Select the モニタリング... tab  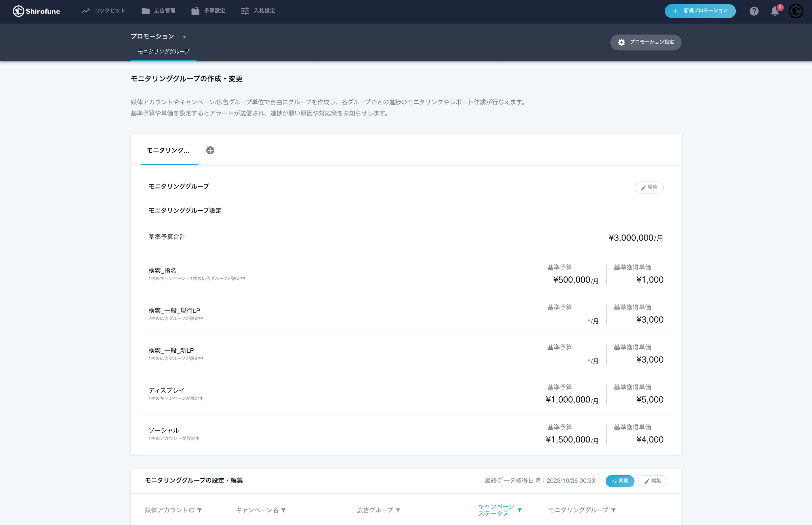click(x=168, y=150)
